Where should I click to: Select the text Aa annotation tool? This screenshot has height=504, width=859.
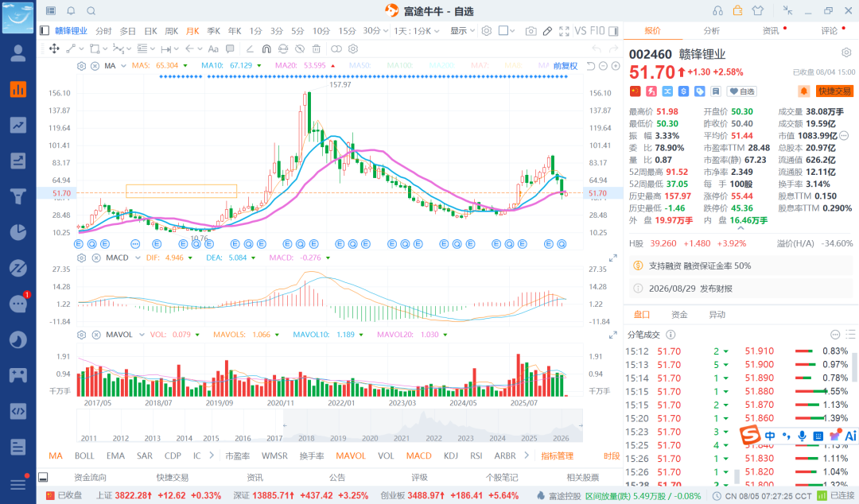(214, 48)
